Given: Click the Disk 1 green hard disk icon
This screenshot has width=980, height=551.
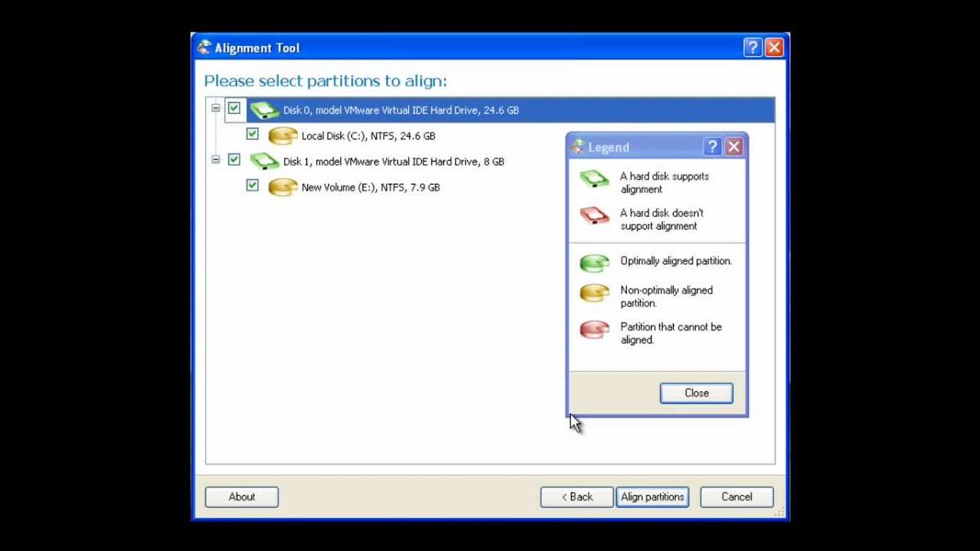Looking at the screenshot, I should [x=264, y=161].
